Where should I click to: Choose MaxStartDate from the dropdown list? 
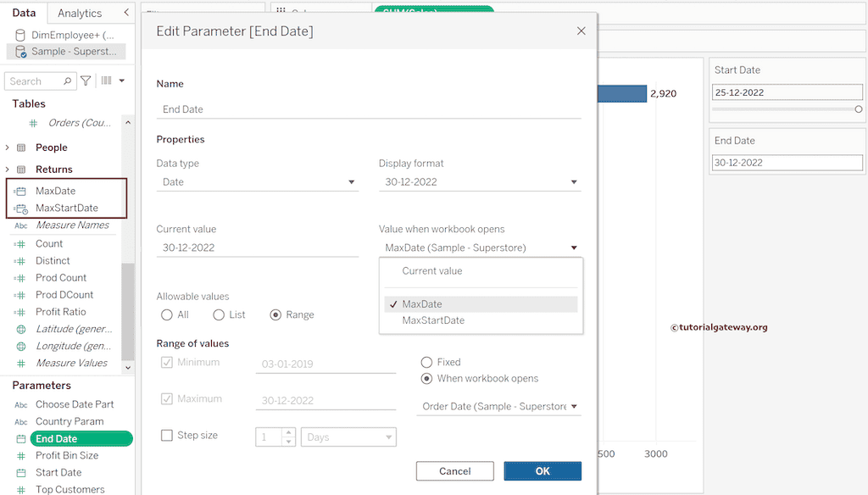coord(433,320)
